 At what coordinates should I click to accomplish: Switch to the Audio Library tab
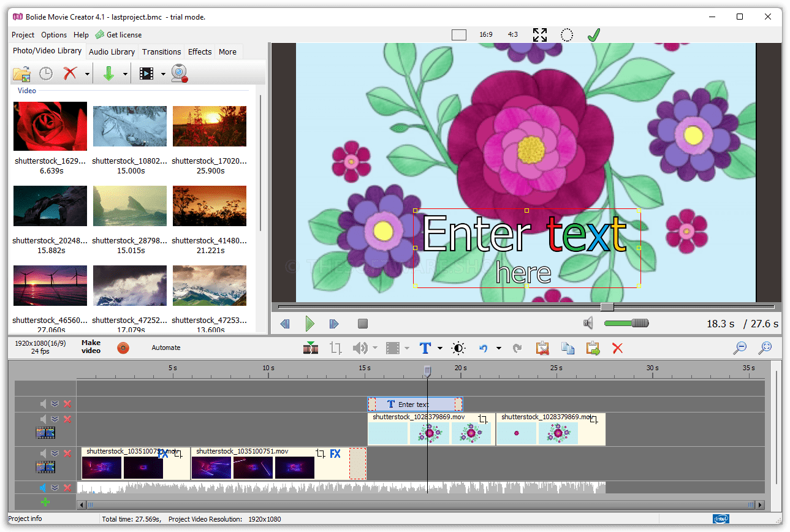[x=112, y=51]
